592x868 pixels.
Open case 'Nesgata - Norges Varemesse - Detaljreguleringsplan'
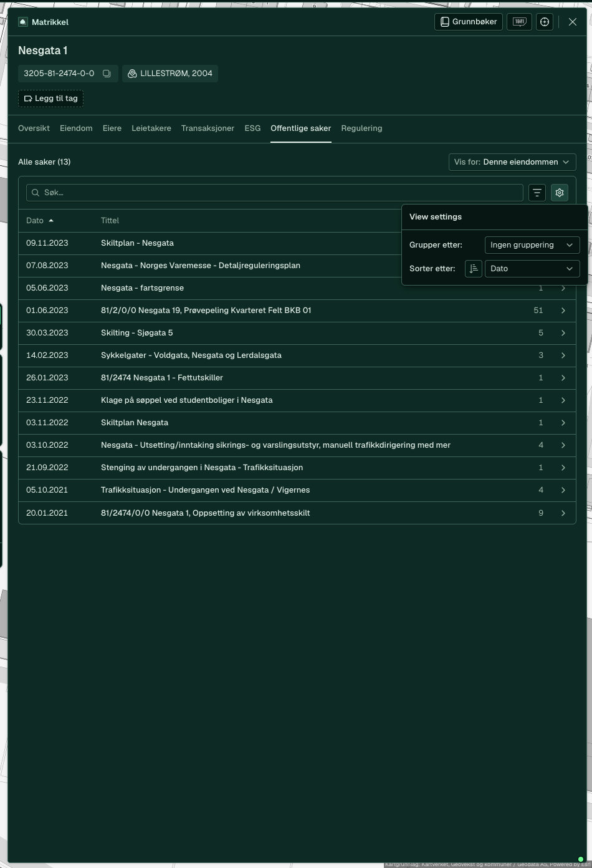[201, 266]
